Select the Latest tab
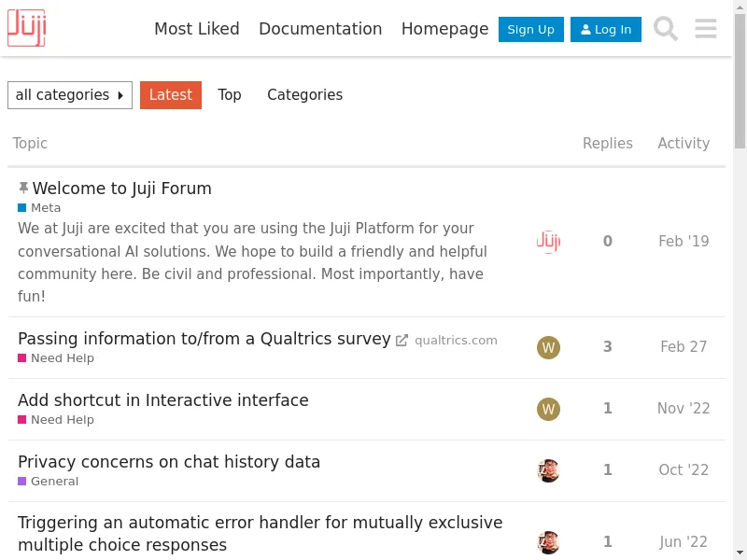The height and width of the screenshot is (560, 747). click(171, 95)
